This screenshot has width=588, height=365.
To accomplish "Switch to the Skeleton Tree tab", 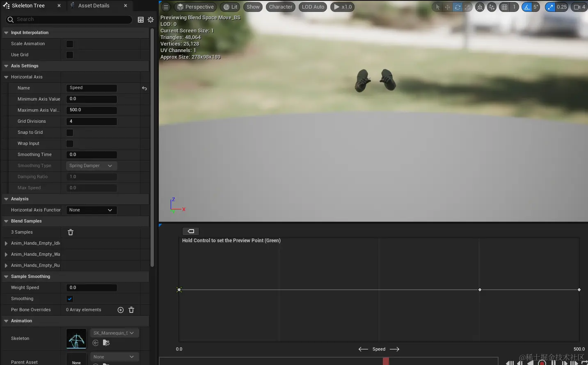I will [28, 6].
